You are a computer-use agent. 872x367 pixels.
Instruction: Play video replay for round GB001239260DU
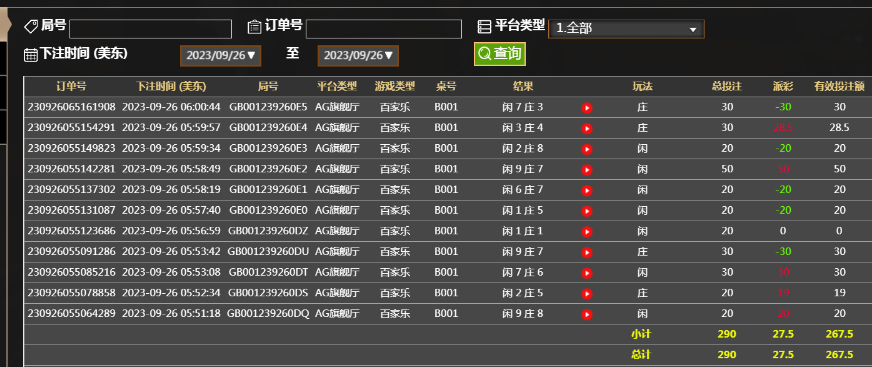pos(586,252)
